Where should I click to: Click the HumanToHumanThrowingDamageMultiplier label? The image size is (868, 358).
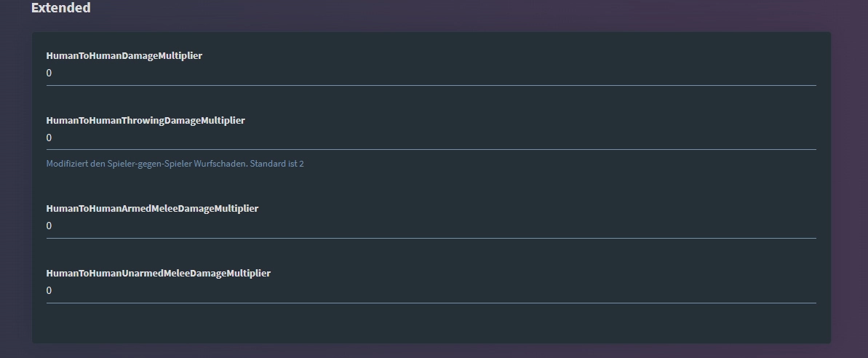146,121
